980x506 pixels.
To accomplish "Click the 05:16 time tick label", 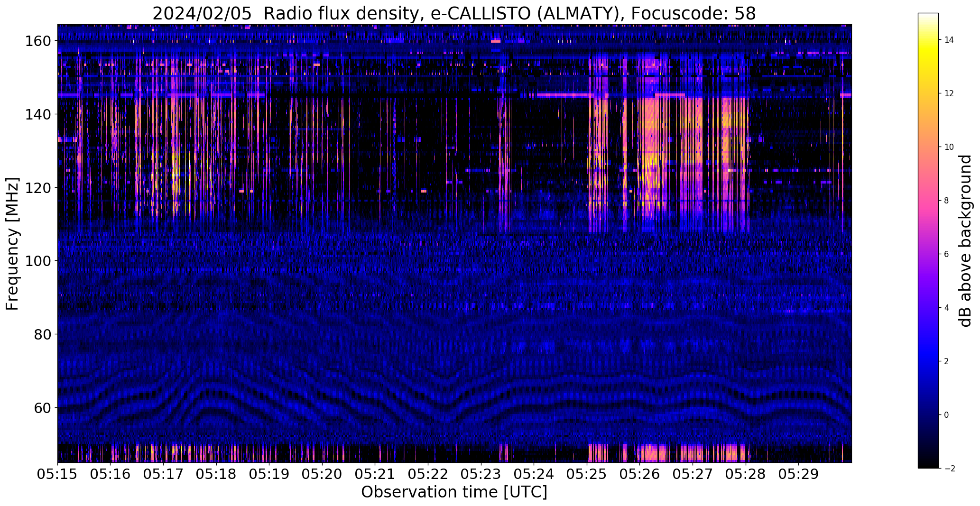I will pos(111,474).
